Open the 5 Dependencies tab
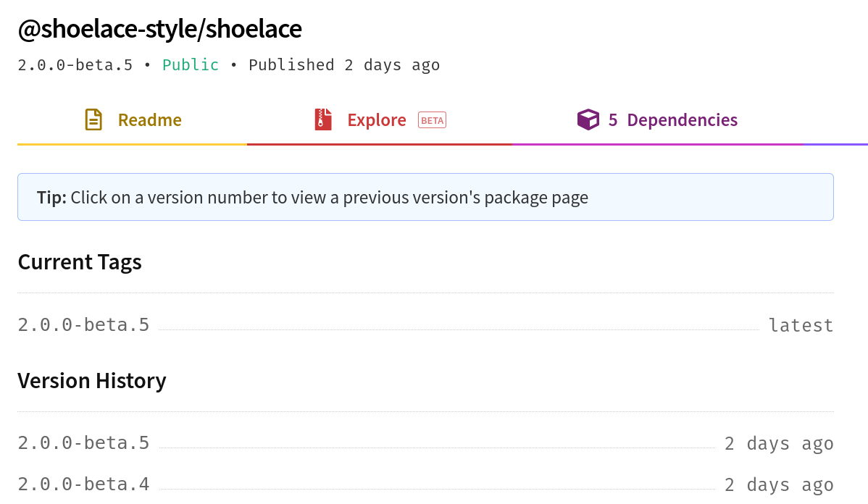This screenshot has height=504, width=868. pos(658,120)
